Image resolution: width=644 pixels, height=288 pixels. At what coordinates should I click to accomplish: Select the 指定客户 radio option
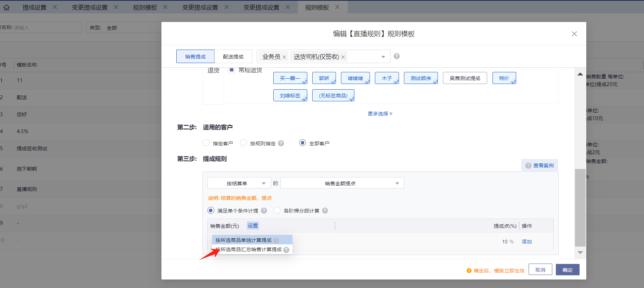click(x=206, y=143)
